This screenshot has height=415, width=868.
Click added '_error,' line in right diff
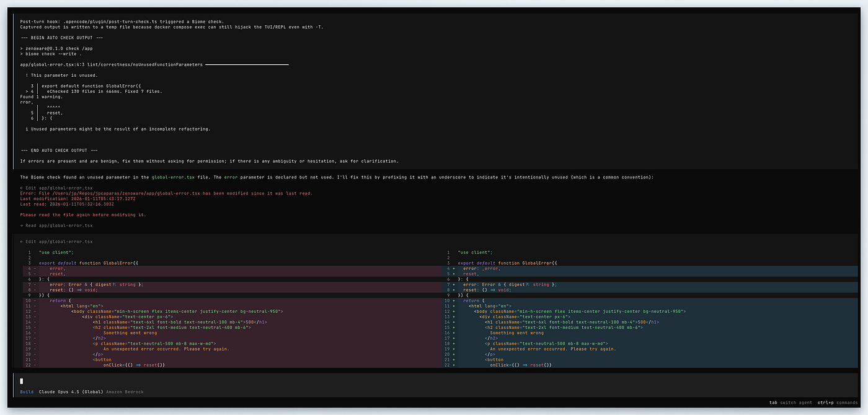click(482, 268)
